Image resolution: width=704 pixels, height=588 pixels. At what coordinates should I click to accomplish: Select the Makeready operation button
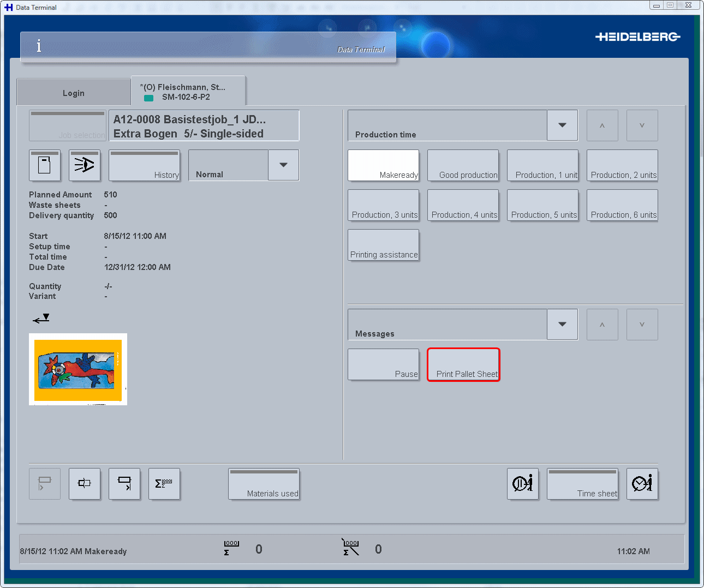coord(383,165)
